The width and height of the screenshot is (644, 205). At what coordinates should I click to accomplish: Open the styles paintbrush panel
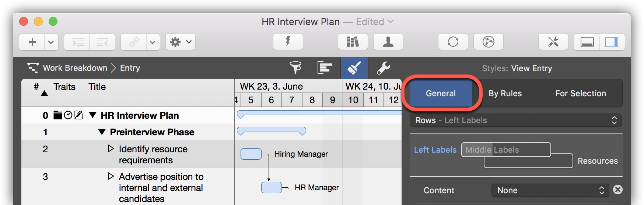(354, 68)
